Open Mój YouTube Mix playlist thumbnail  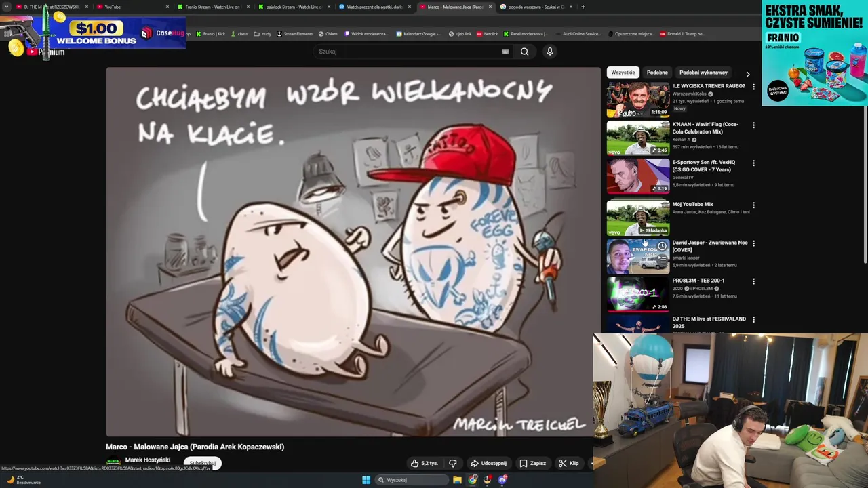(x=637, y=217)
